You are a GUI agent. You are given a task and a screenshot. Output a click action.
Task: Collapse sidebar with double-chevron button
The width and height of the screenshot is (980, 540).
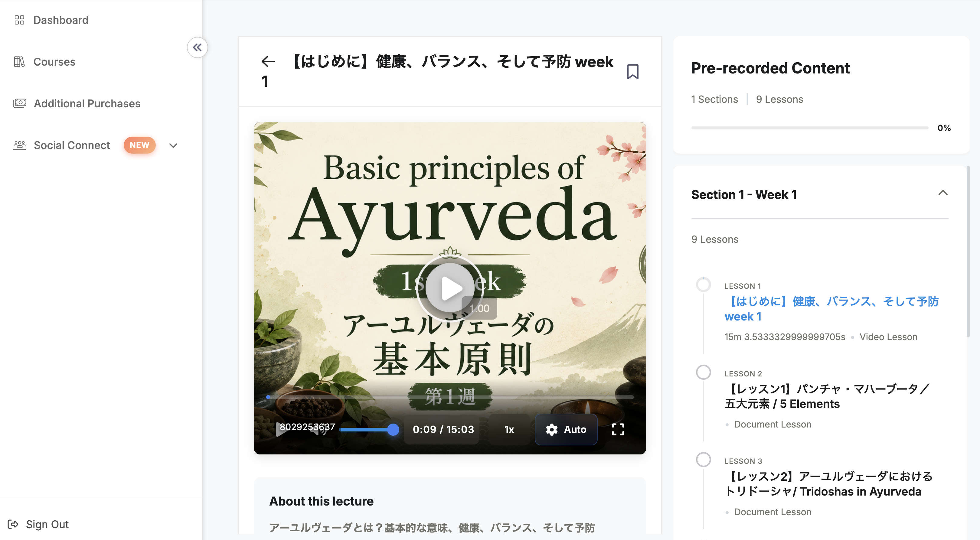197,47
